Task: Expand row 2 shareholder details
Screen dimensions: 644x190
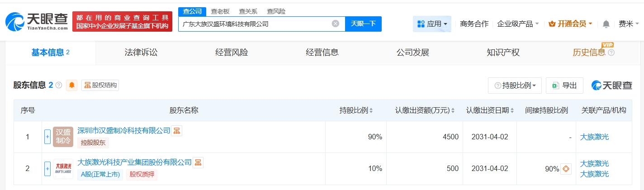Action: 47,169
